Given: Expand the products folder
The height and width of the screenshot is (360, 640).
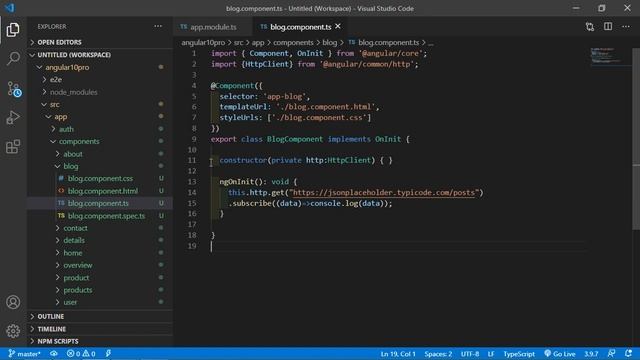Looking at the screenshot, I should (100, 290).
